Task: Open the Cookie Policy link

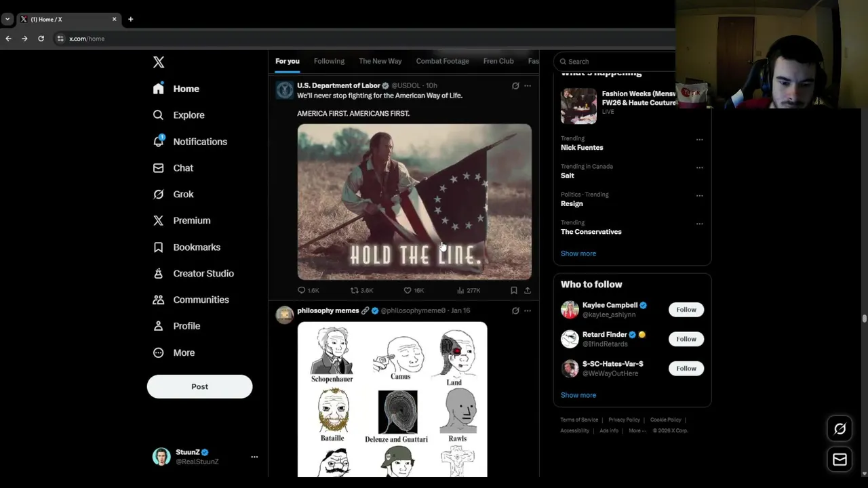Action: tap(665, 420)
